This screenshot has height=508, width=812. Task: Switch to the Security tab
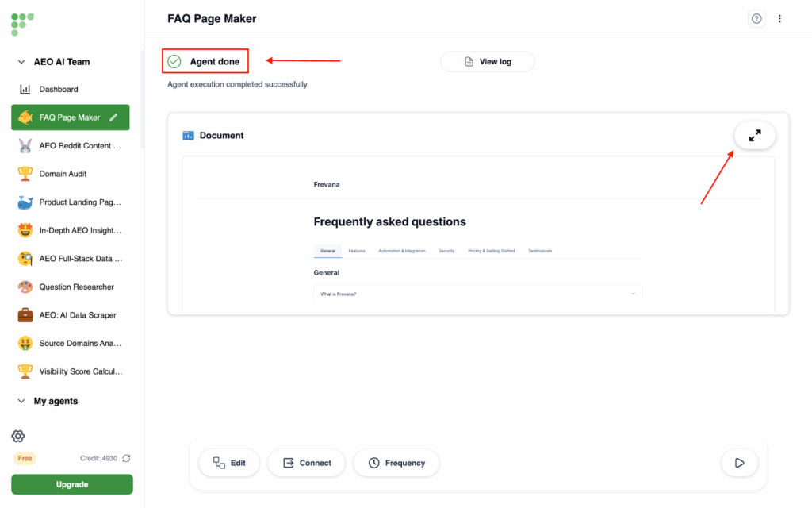(x=446, y=251)
